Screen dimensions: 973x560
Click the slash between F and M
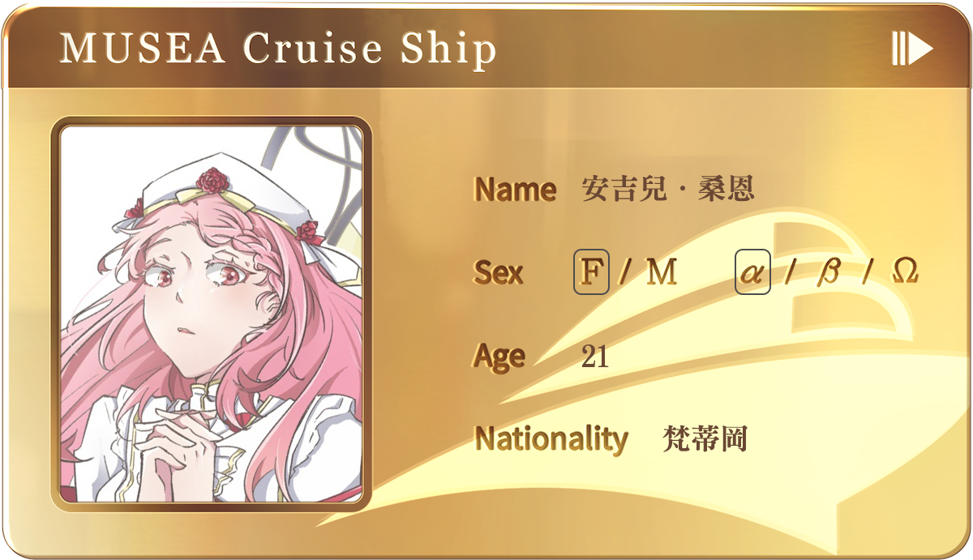click(x=625, y=272)
